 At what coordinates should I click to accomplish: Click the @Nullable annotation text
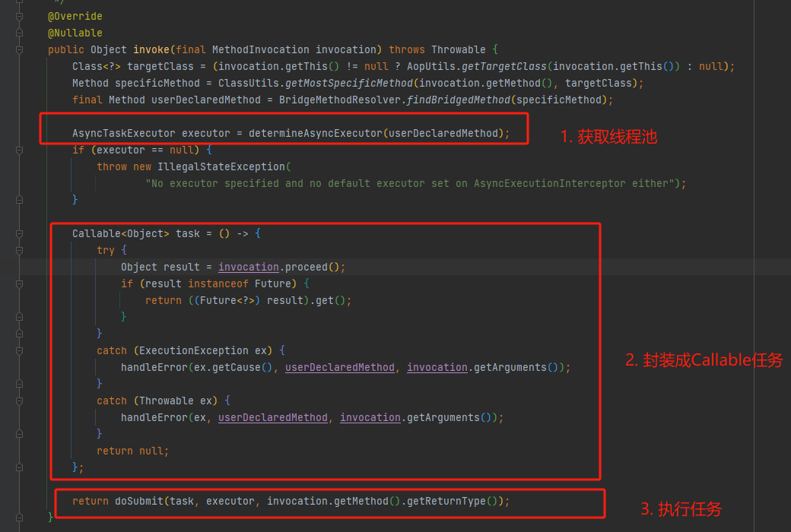coord(75,33)
